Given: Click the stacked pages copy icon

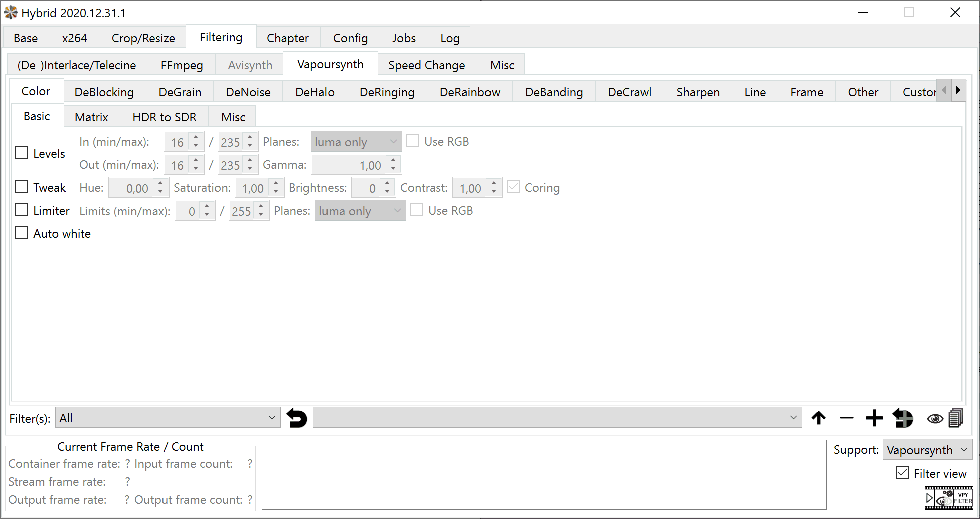Looking at the screenshot, I should click(x=956, y=418).
